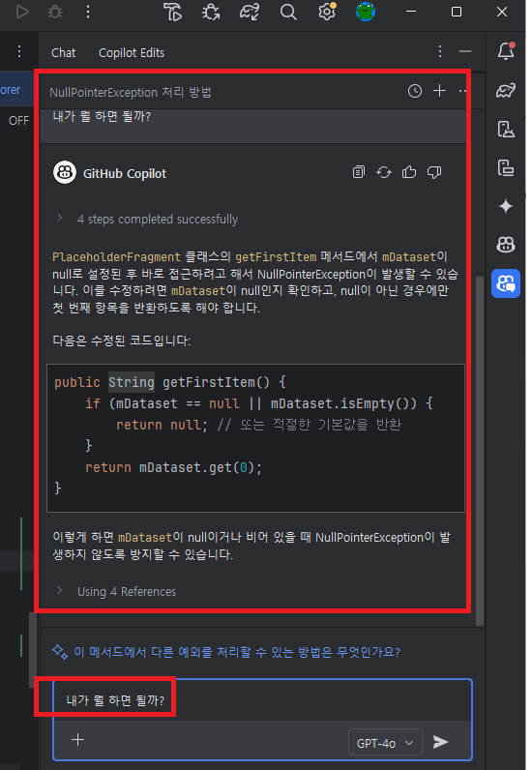Give thumbs up to Copilot response
Screen dimensions: 532x770
click(409, 172)
